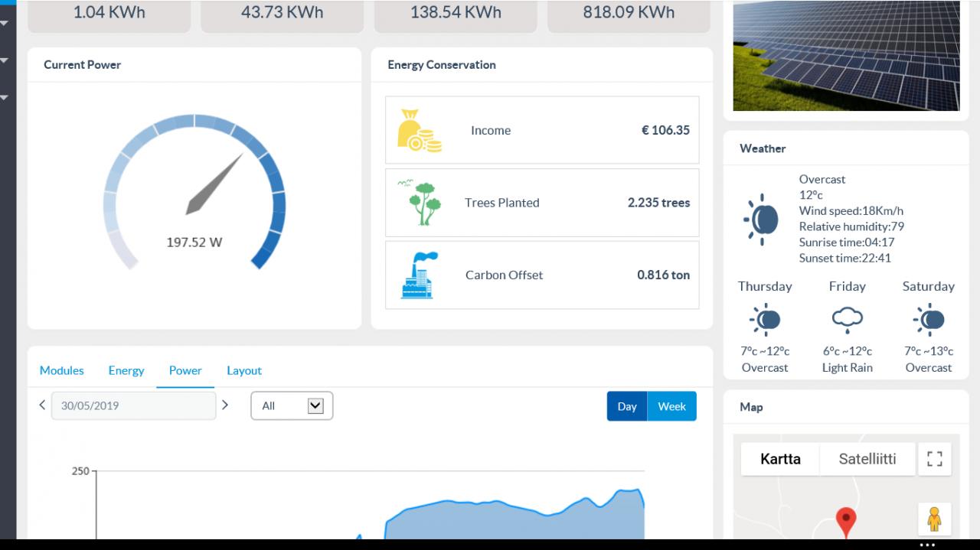The image size is (980, 550).
Task: Click the Relative humidity:79 text
Action: click(851, 226)
